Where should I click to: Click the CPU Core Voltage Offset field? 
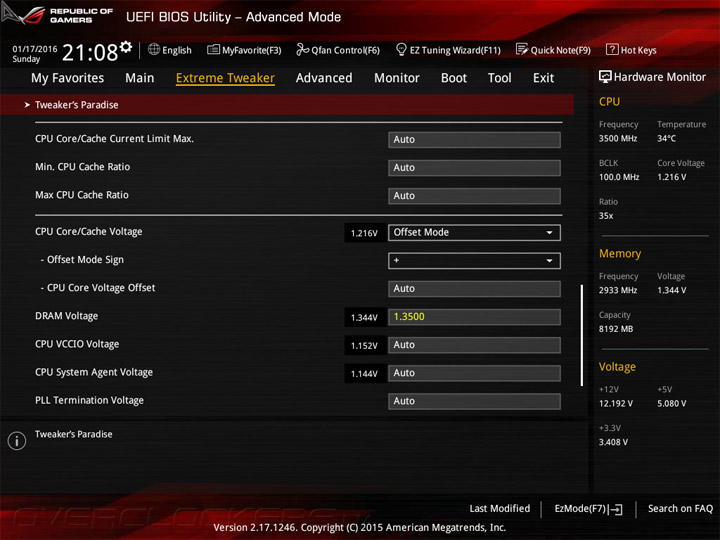coord(474,289)
